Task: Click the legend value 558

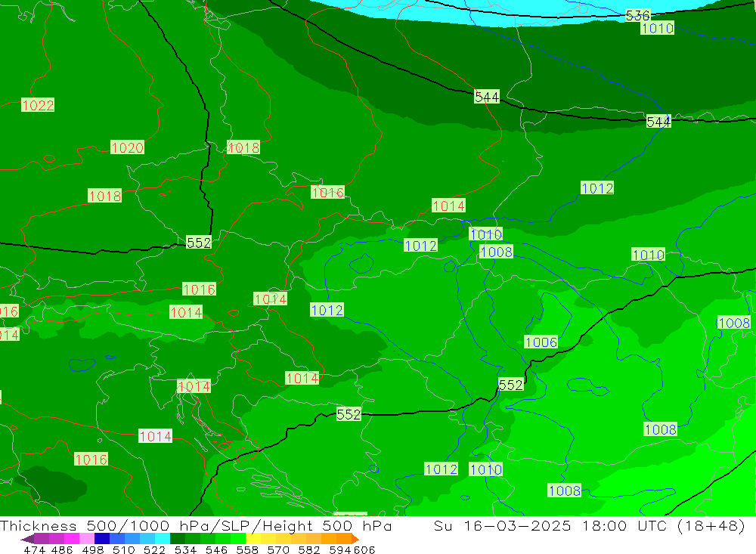Action: tap(247, 549)
